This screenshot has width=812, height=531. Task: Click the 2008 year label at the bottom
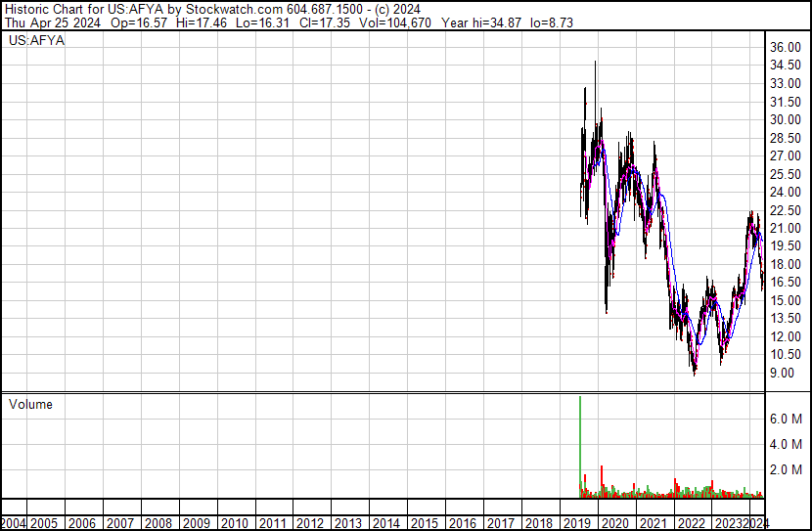[x=158, y=523]
